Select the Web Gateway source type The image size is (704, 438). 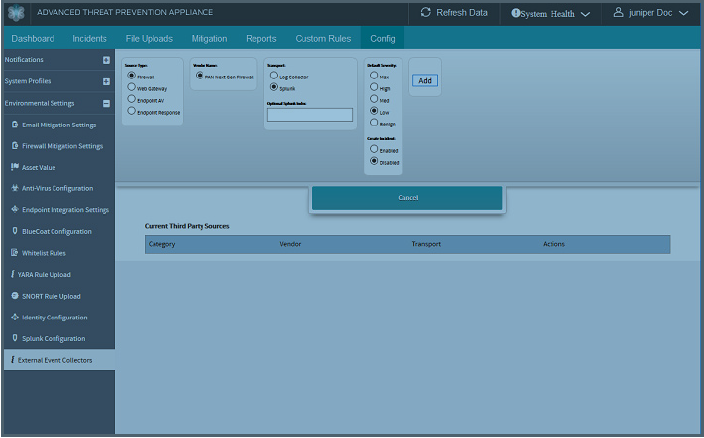point(131,87)
